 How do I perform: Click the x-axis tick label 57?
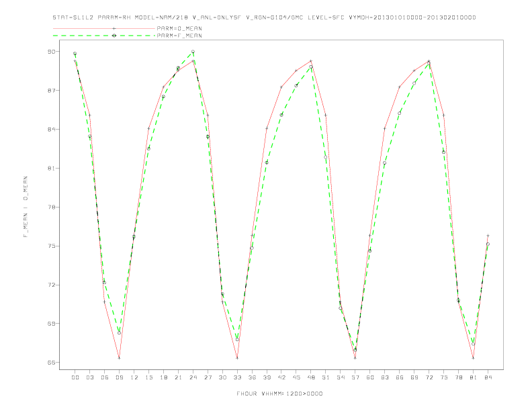(355, 377)
